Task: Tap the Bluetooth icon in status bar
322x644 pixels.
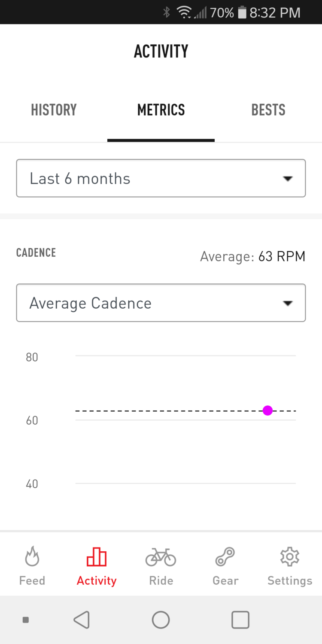Action: coord(167,12)
